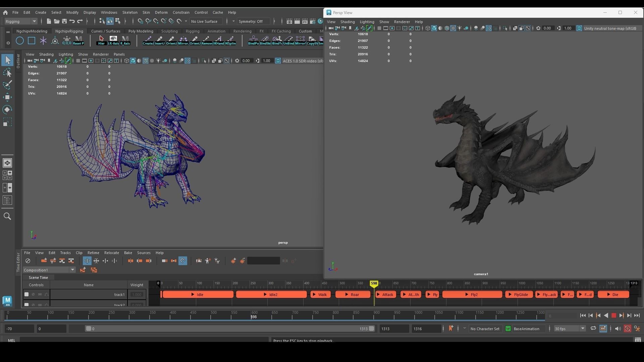Toggle the track1 mute checkbox

(26, 294)
